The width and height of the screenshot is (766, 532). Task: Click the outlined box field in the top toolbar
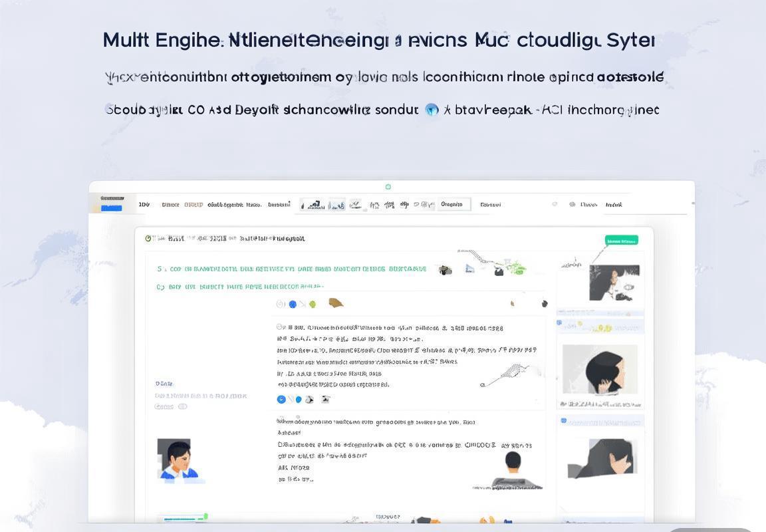click(454, 204)
